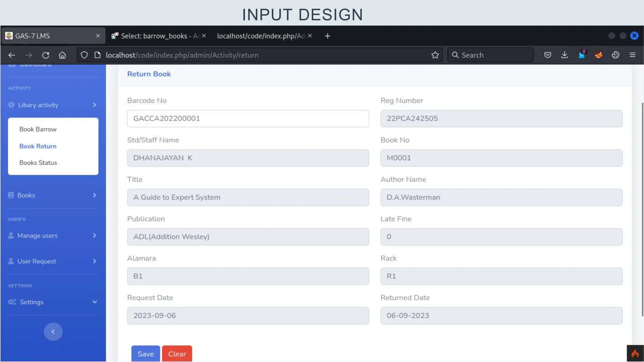This screenshot has height=362, width=644.
Task: Click the page info icon in the address bar
Action: click(x=97, y=55)
